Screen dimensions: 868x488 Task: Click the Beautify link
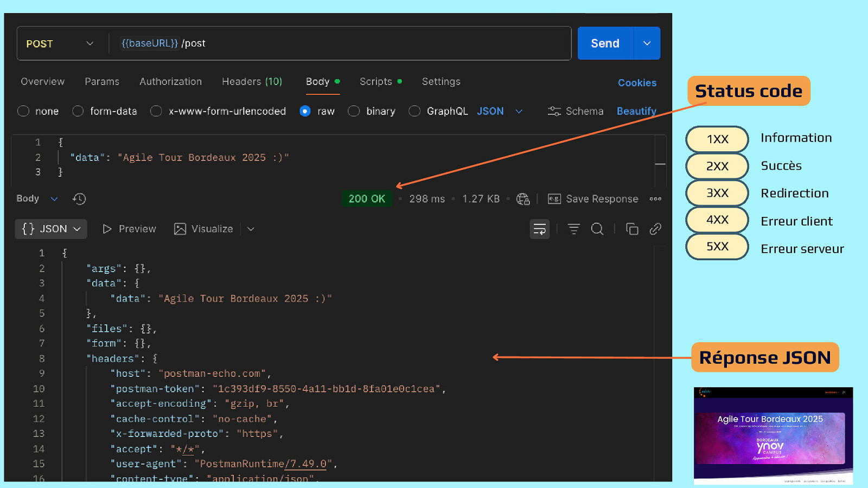pos(636,111)
